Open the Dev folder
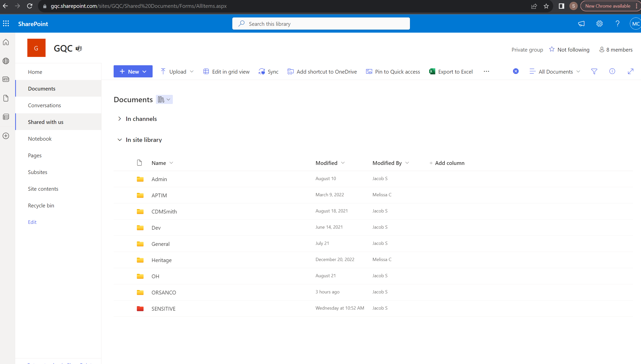This screenshot has height=364, width=641. [156, 228]
